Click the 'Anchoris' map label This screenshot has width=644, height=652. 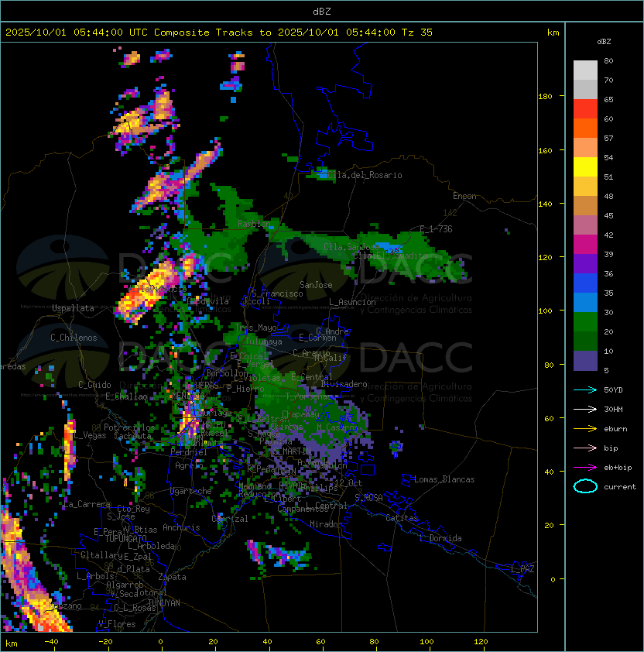(x=181, y=527)
